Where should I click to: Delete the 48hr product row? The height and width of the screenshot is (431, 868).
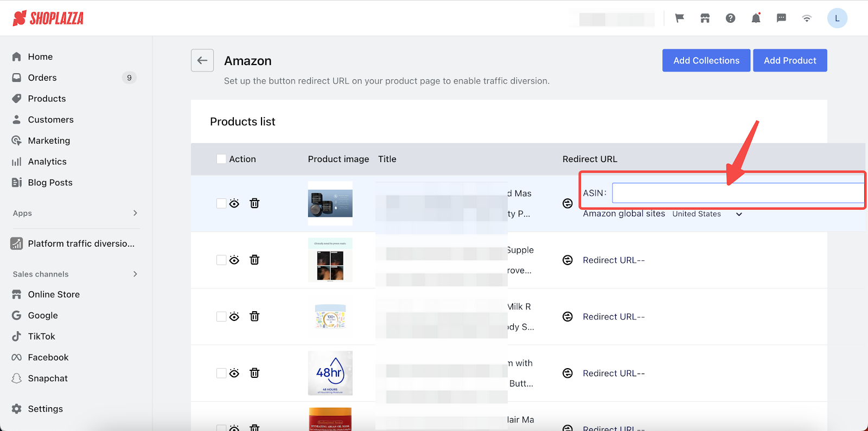[x=254, y=372]
